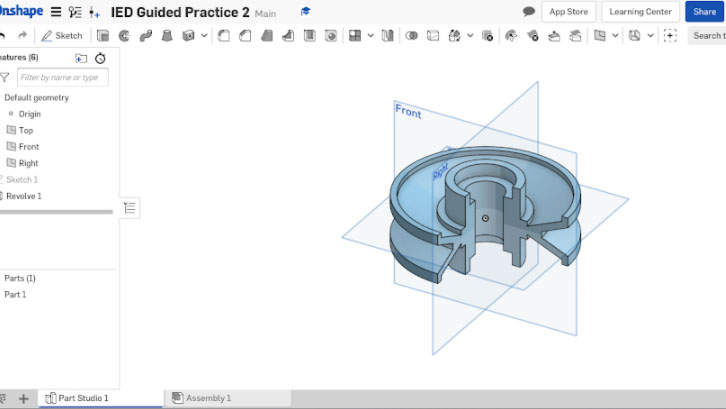The width and height of the screenshot is (726, 409).
Task: Open the versions and history graph icon
Action: tap(75, 12)
